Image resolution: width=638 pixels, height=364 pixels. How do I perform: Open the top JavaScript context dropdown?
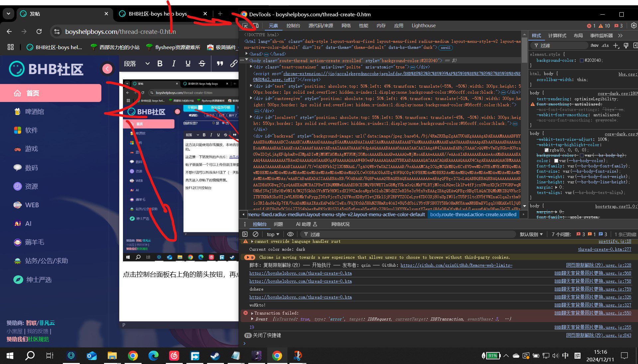click(273, 234)
